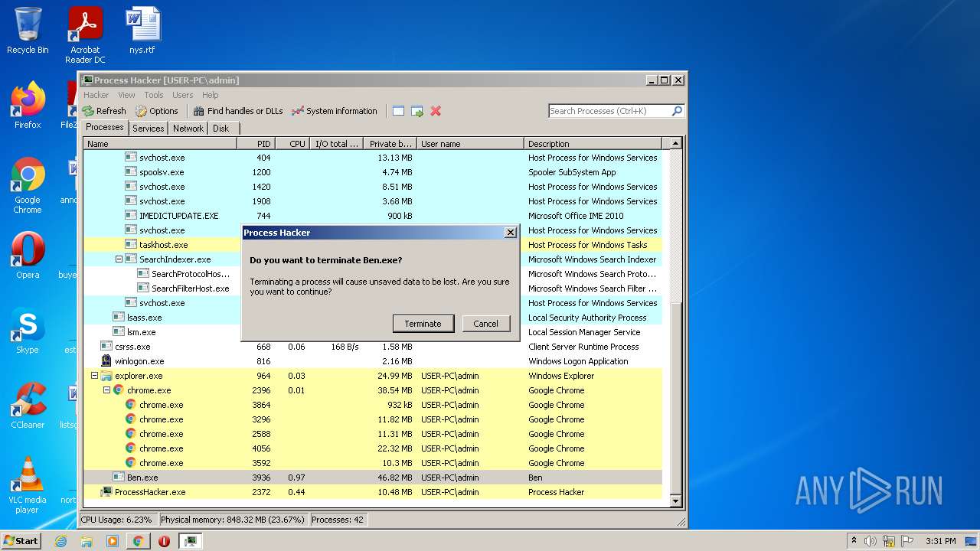Open the Users menu
This screenshot has height=551, width=980.
tap(183, 95)
